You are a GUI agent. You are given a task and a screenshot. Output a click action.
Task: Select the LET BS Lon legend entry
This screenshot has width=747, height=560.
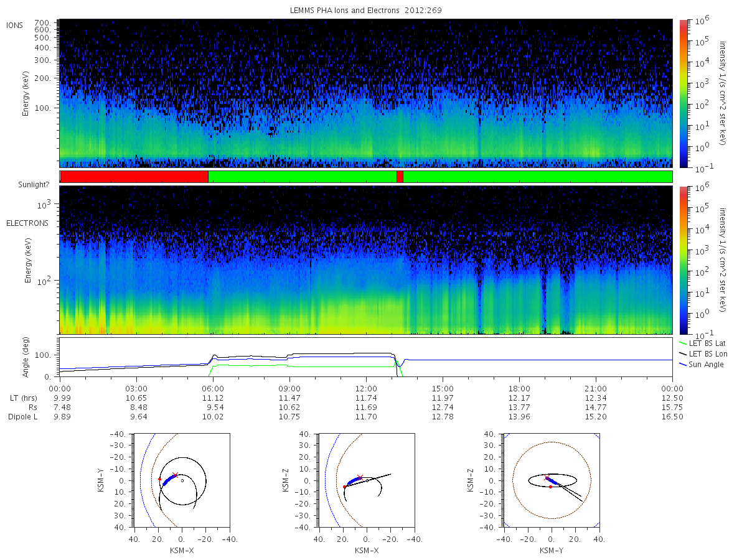click(x=702, y=353)
